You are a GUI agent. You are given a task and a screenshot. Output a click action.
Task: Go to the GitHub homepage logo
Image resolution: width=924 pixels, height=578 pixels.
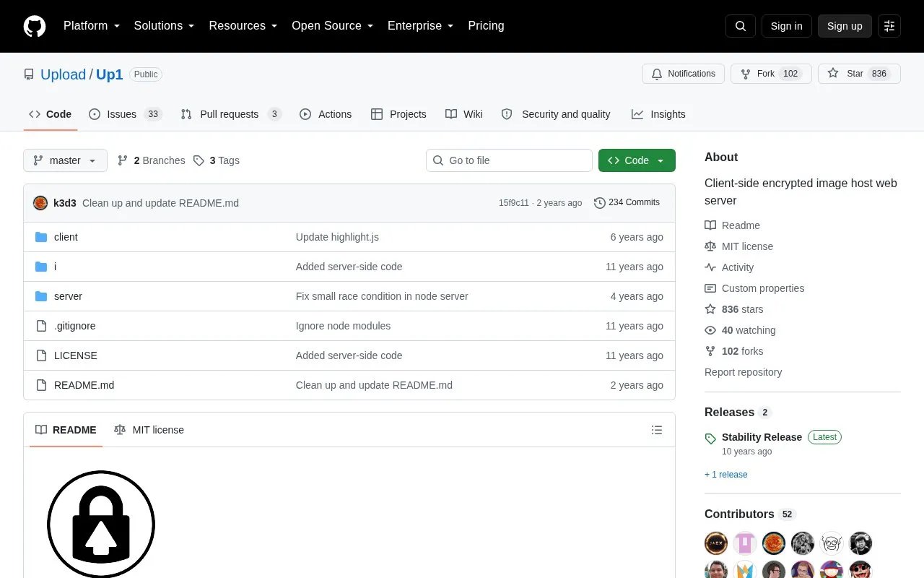(x=35, y=26)
